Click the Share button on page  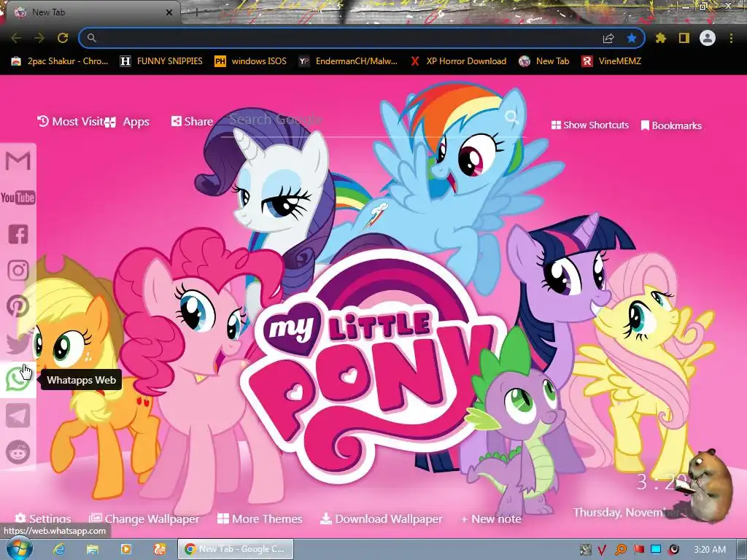point(192,122)
